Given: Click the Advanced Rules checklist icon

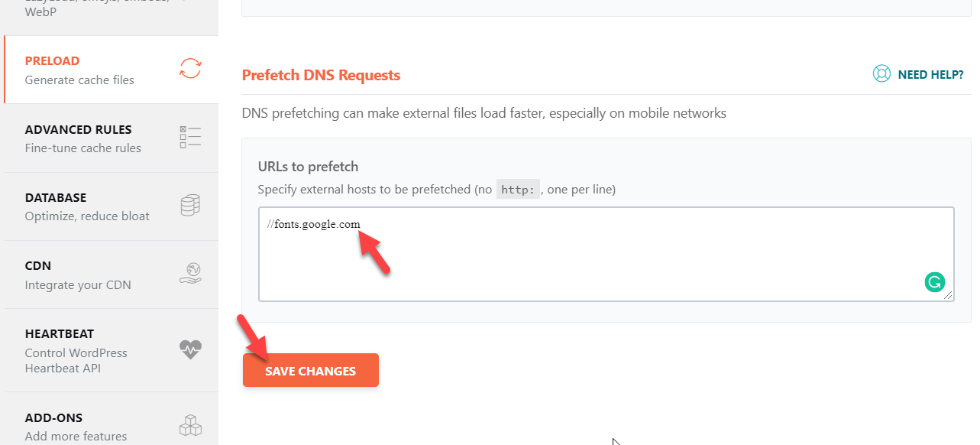Looking at the screenshot, I should coord(190,137).
